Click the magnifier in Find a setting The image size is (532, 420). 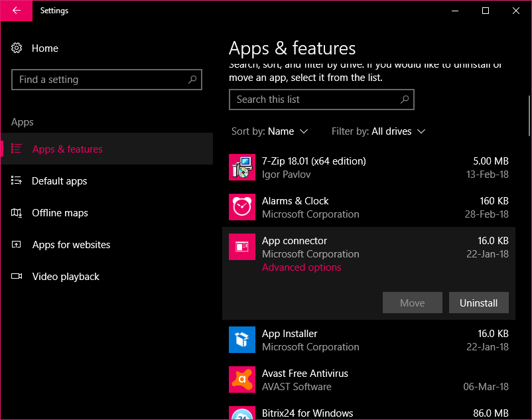(192, 80)
